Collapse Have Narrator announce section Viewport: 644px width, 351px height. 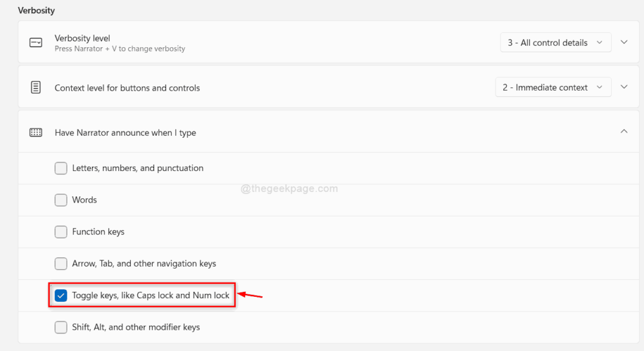pos(624,131)
